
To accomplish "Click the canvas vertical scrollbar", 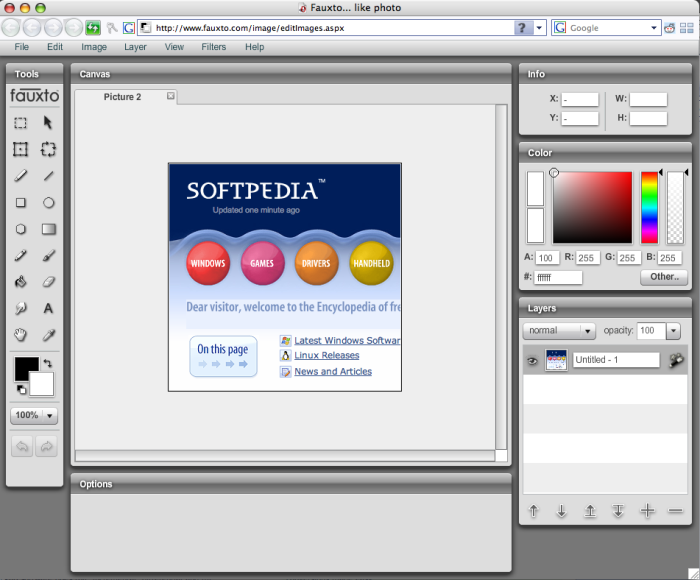I will pyautogui.click(x=501, y=277).
